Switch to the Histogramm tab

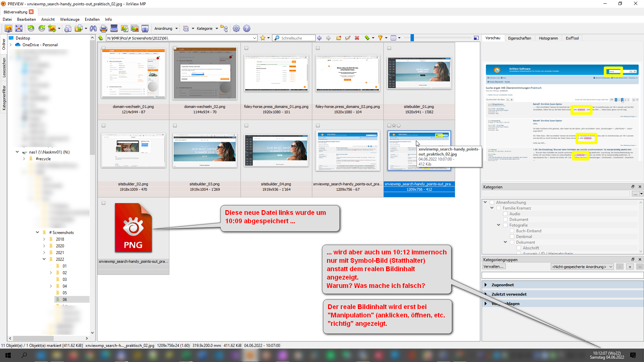point(548,38)
